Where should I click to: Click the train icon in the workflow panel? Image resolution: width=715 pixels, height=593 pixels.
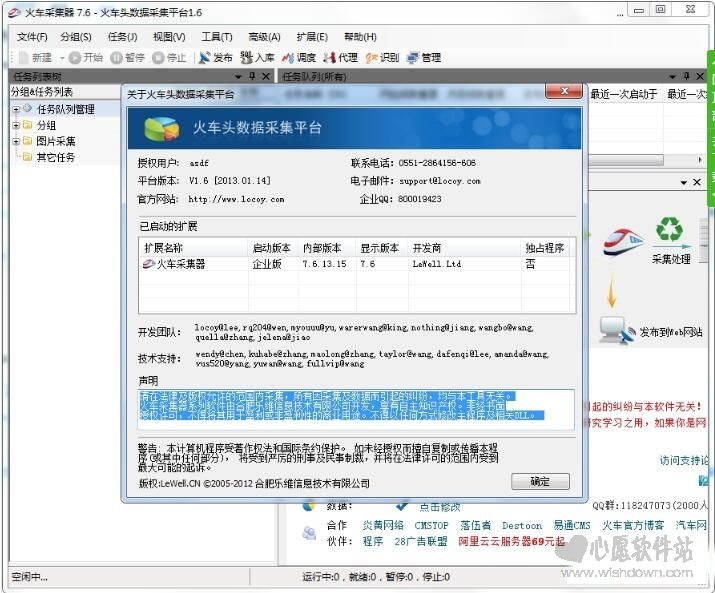pyautogui.click(x=623, y=241)
